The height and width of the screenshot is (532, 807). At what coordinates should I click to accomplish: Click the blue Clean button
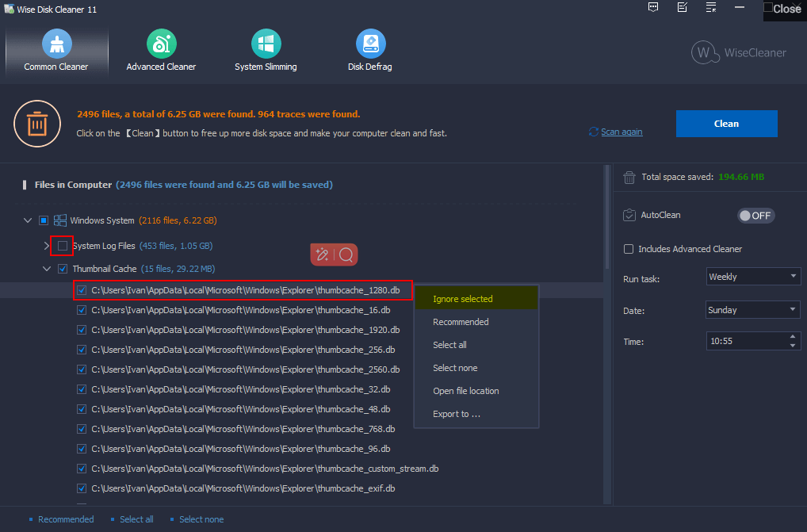[x=726, y=124]
